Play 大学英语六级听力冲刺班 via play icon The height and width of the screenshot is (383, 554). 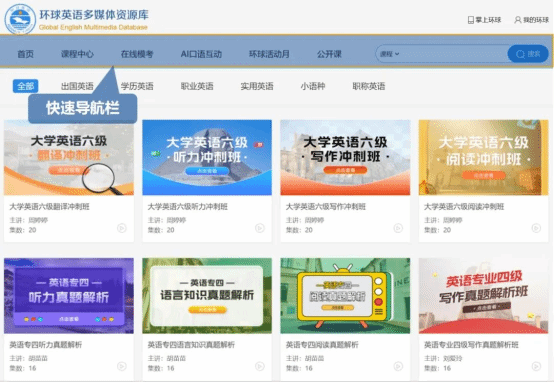coord(260,228)
